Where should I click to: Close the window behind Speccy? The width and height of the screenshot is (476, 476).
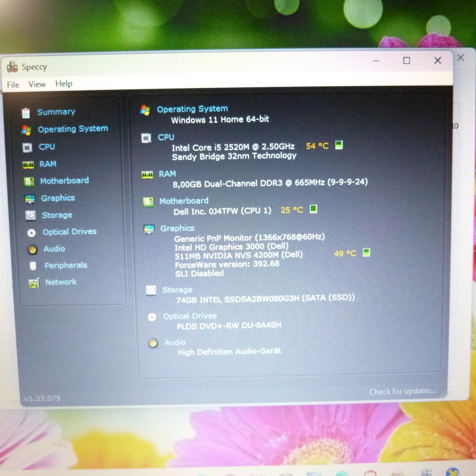click(460, 57)
